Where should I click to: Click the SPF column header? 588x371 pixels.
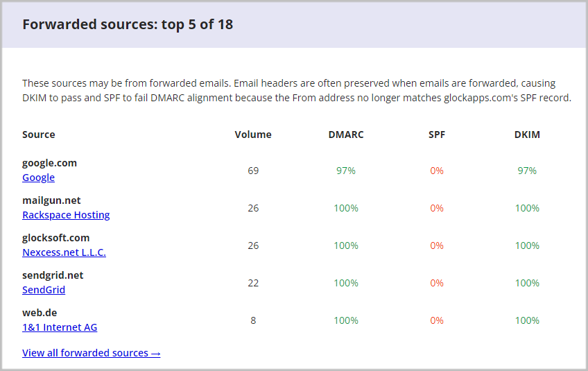437,135
